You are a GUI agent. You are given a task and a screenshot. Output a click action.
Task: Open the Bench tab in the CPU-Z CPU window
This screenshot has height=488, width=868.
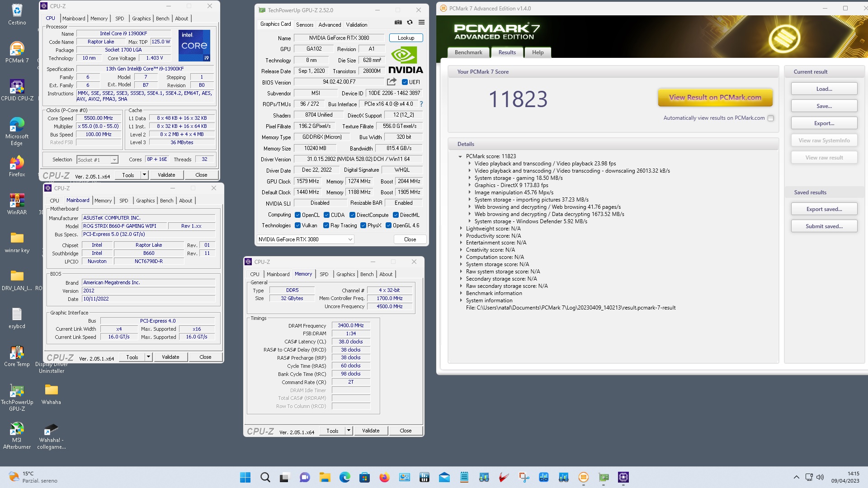(163, 19)
